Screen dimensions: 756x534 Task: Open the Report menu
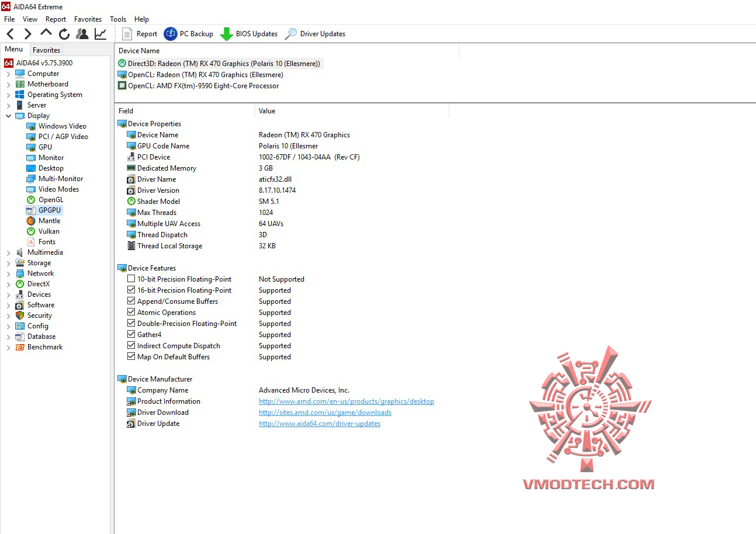click(x=56, y=19)
